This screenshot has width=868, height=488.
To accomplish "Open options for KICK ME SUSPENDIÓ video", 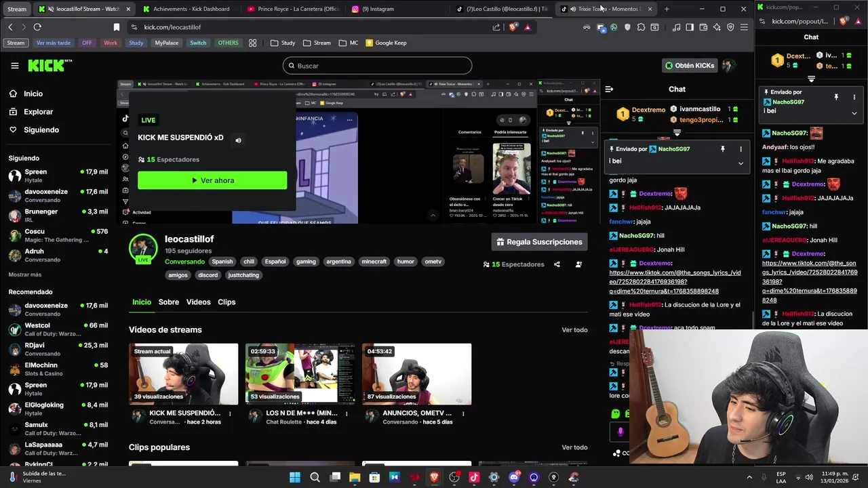I will pos(231,413).
